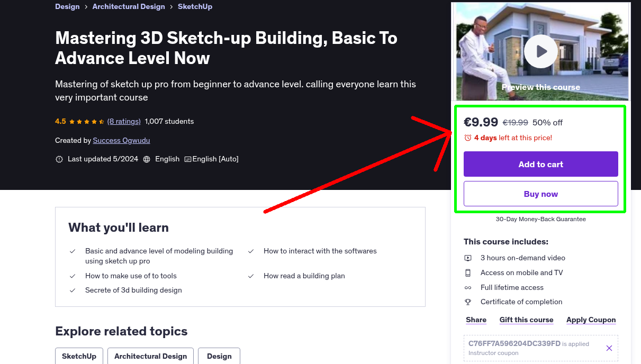Viewport: 641px width, 364px height.
Task: Select the Design related topic chip
Action: 219,356
